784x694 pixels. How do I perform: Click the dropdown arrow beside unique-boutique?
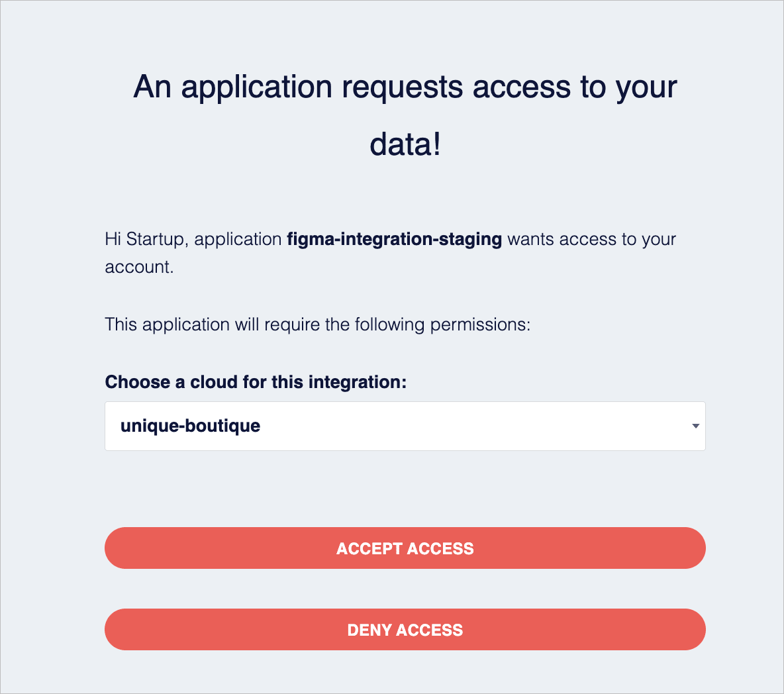[x=695, y=426]
